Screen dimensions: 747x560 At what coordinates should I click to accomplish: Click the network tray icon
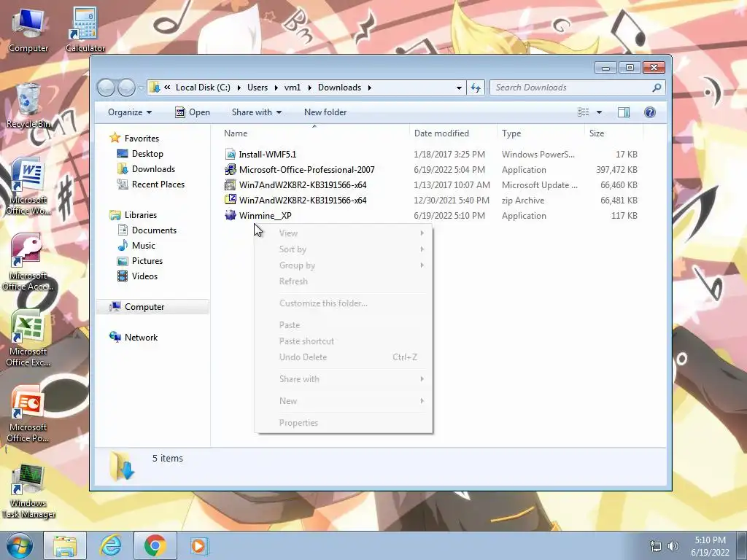(656, 546)
